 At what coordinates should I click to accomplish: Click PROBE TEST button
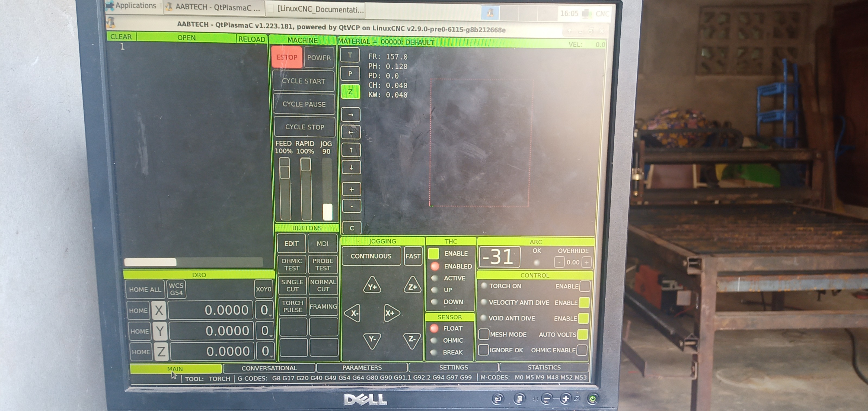coord(323,264)
